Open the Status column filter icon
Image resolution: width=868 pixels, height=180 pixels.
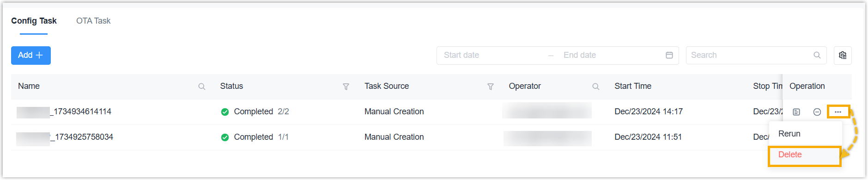point(346,87)
